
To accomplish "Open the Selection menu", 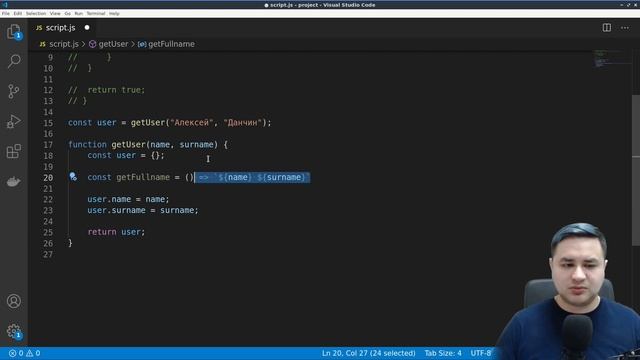I will [x=36, y=13].
